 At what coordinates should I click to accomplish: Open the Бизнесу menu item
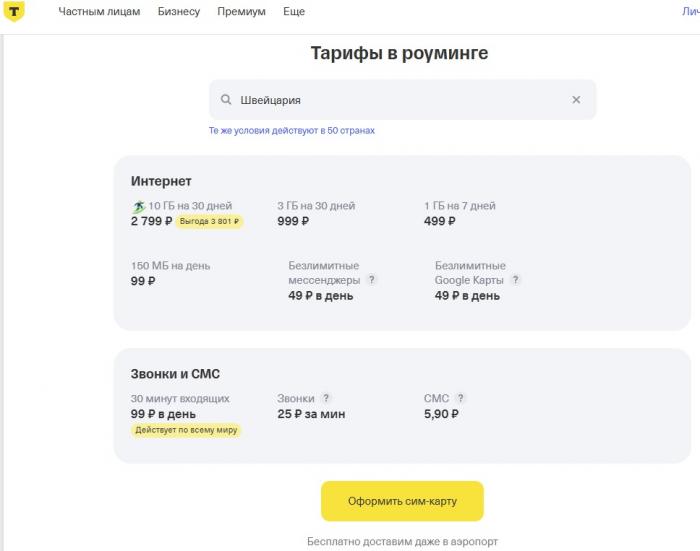coord(179,12)
